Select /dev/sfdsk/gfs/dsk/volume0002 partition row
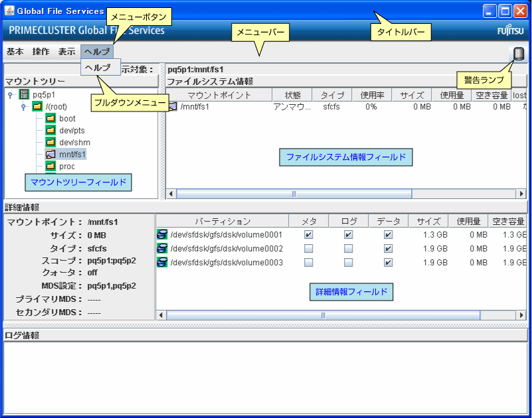The height and width of the screenshot is (418, 532). pyautogui.click(x=341, y=249)
